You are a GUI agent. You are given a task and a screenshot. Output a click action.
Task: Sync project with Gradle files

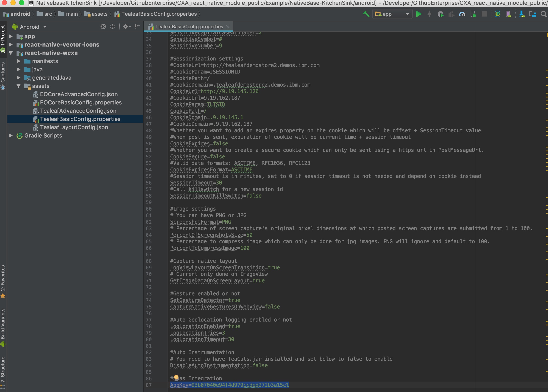click(x=498, y=14)
